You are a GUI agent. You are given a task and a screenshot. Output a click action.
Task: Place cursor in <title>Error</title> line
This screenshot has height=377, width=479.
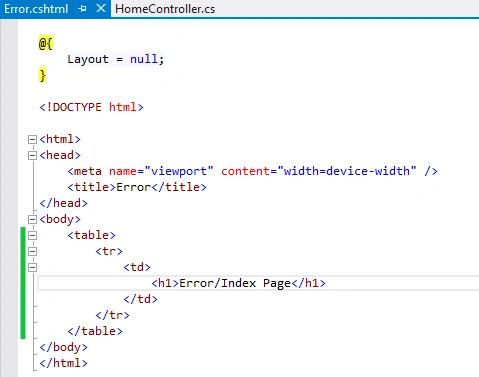click(137, 187)
